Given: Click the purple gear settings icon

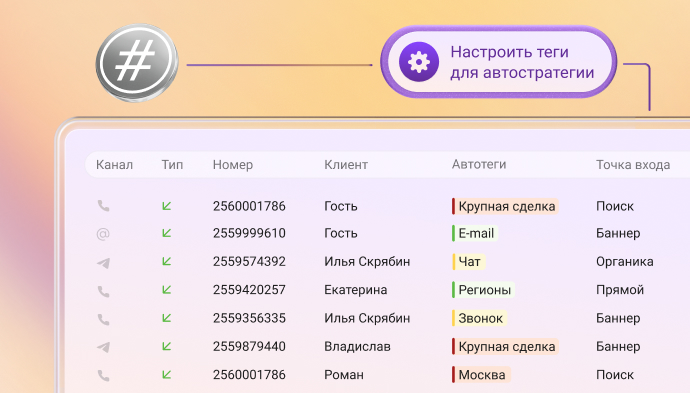Looking at the screenshot, I should pos(418,62).
